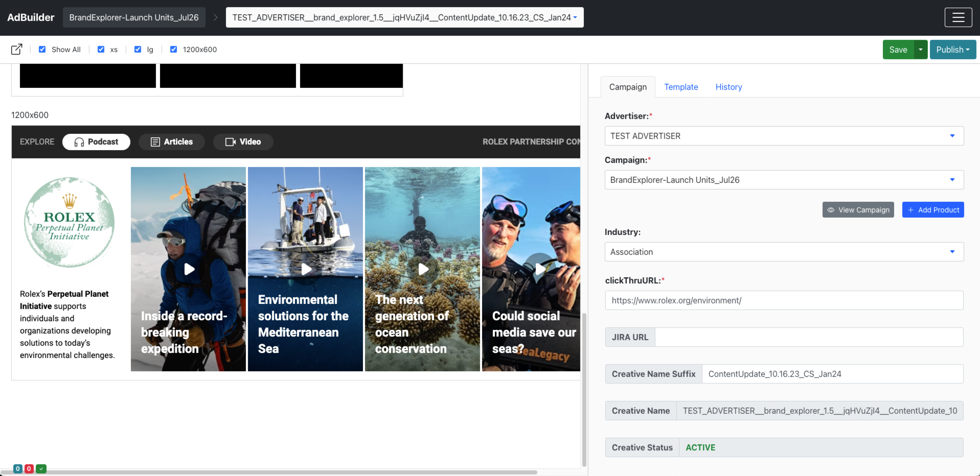Open the Advertiser dropdown

pos(784,136)
